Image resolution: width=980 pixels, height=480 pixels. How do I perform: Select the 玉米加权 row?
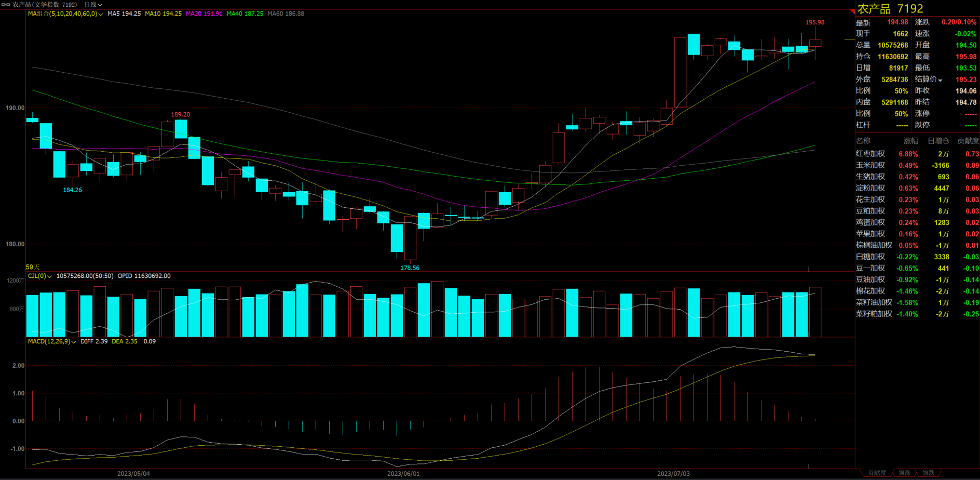coord(917,166)
